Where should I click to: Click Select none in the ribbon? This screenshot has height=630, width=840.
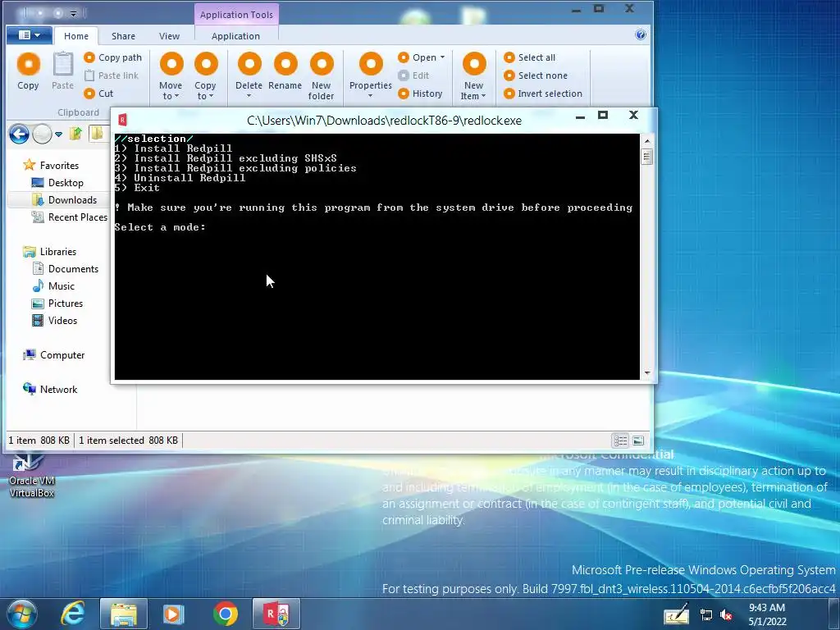click(536, 75)
